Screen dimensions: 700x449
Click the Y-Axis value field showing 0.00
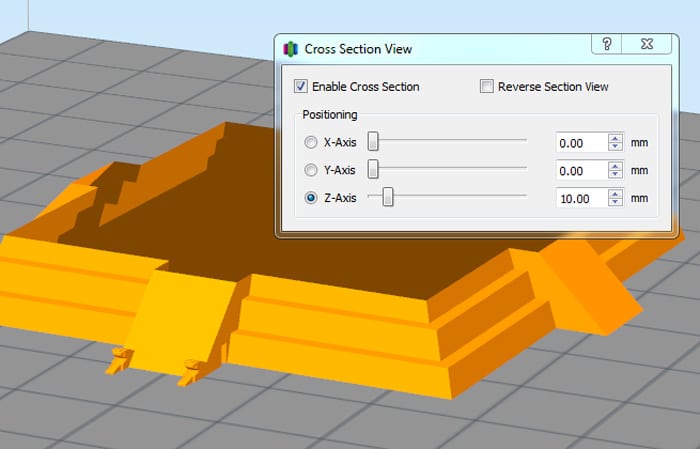pos(582,170)
